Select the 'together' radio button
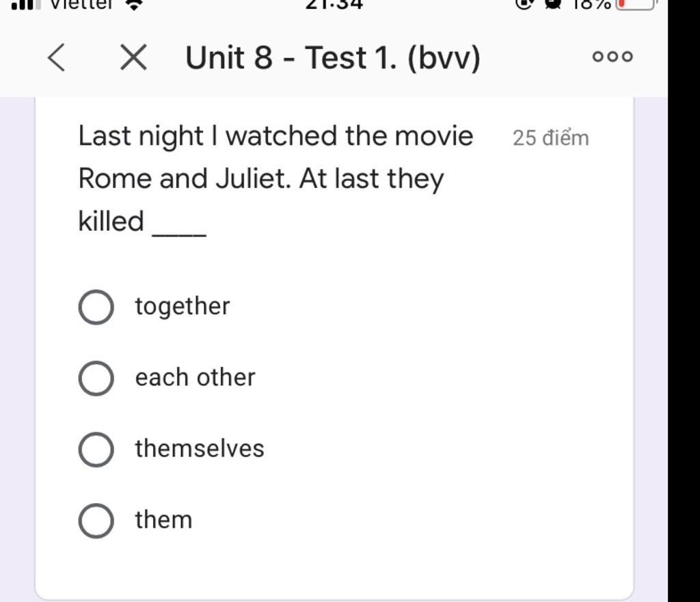 pyautogui.click(x=96, y=307)
